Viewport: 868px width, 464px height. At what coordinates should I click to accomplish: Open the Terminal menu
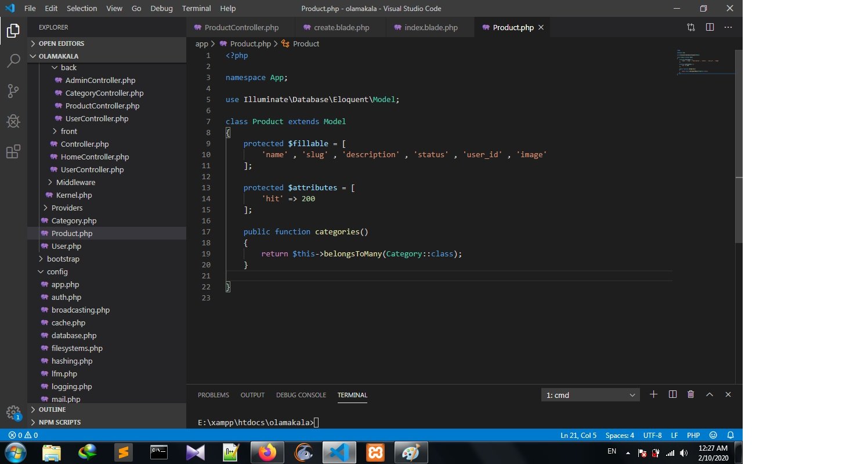point(196,8)
